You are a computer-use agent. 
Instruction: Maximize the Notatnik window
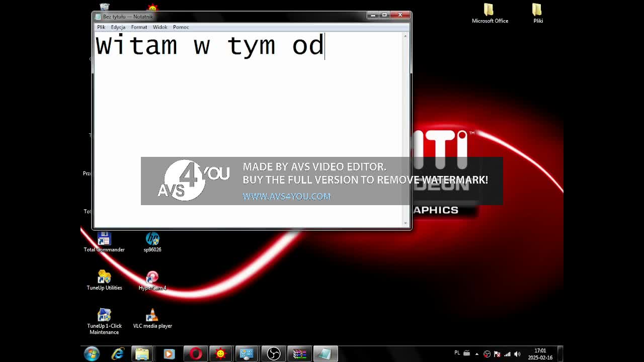(384, 15)
